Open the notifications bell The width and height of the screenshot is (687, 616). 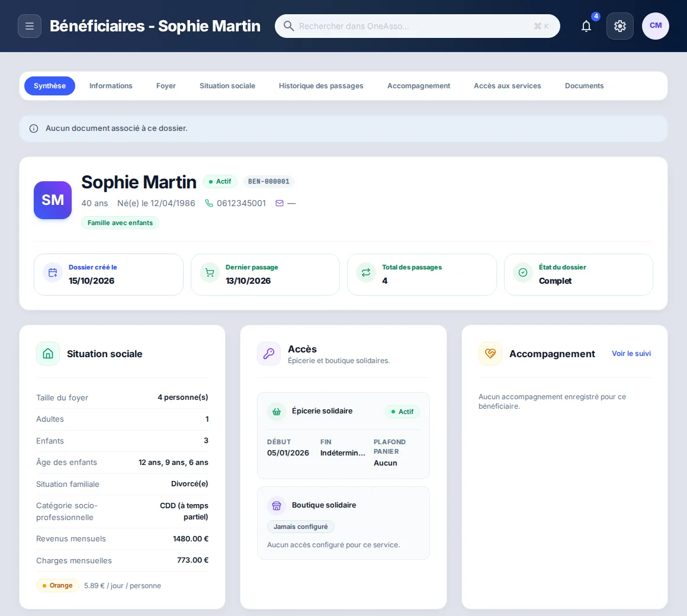pyautogui.click(x=586, y=26)
